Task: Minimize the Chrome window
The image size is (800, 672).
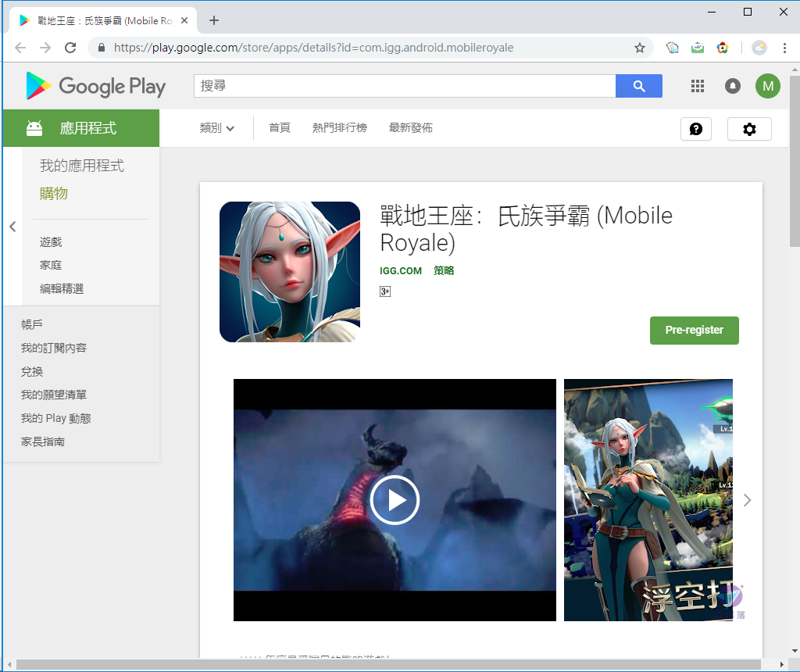Action: (712, 12)
